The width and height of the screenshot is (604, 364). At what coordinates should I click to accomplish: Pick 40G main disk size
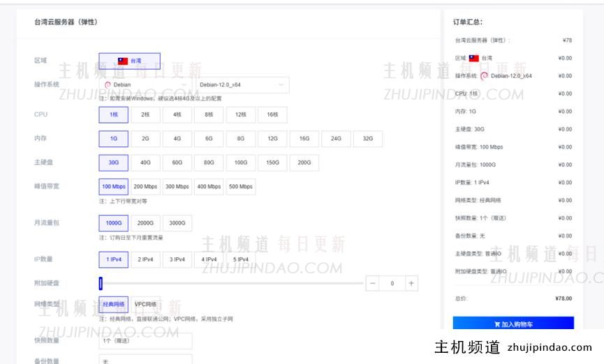(x=145, y=162)
